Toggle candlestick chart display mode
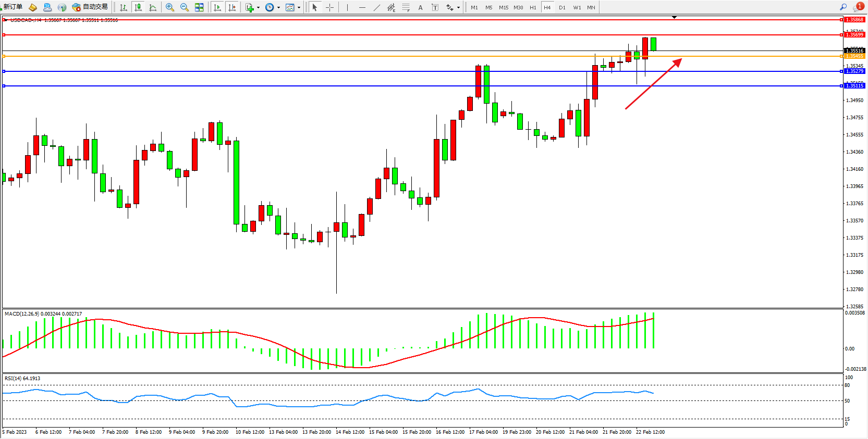Screen dimensions: 868x439 (138, 7)
